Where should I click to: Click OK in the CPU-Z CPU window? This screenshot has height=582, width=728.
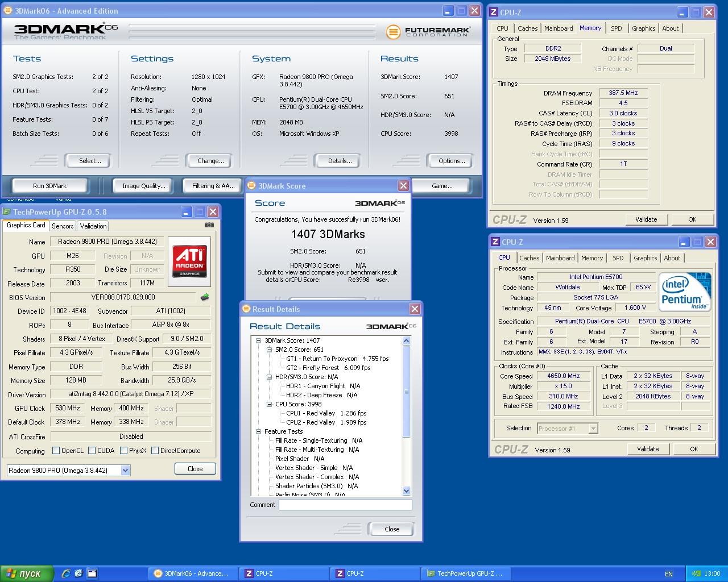(694, 449)
